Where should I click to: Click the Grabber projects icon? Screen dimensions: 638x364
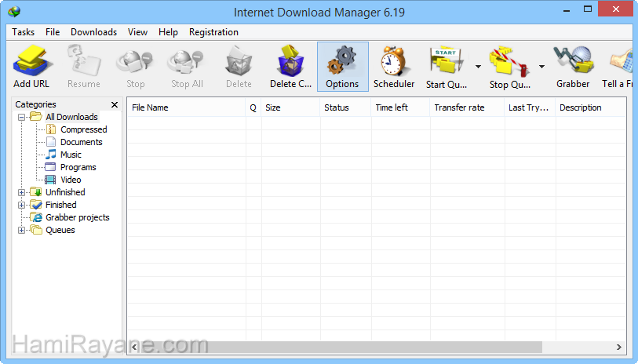click(x=36, y=217)
